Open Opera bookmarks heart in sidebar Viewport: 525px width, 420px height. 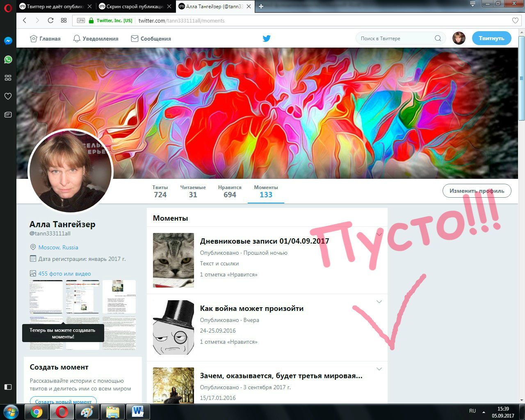click(x=8, y=96)
